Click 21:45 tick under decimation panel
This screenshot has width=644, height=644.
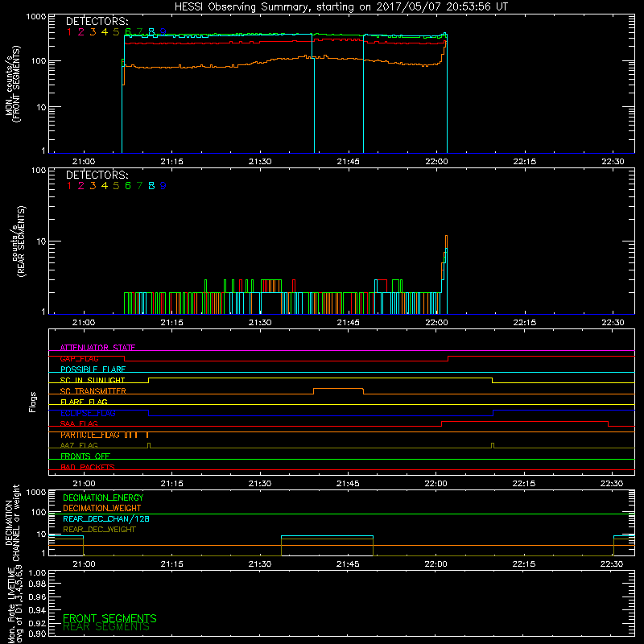(x=348, y=564)
